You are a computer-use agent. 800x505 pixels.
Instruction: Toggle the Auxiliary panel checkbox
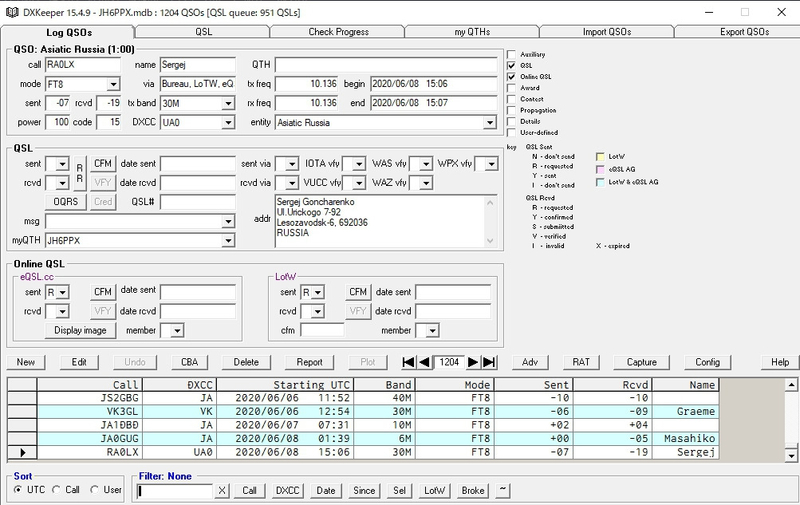pos(511,54)
